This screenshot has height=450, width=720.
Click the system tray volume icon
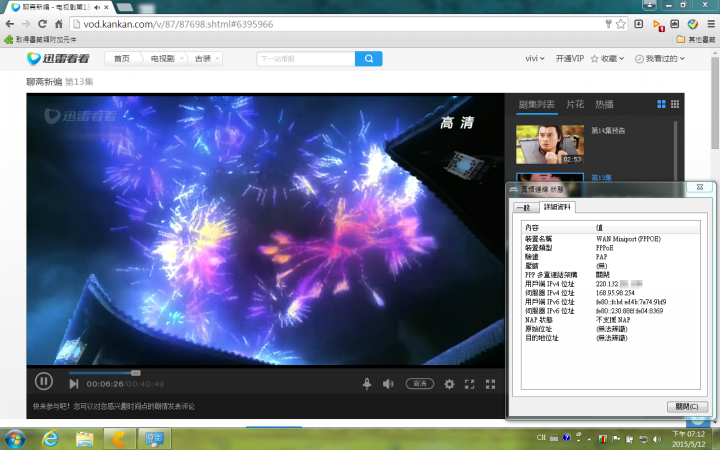657,439
